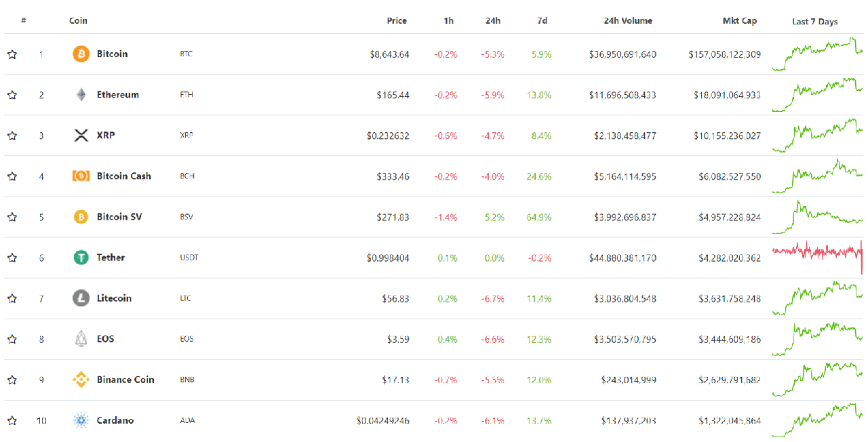The width and height of the screenshot is (868, 442).
Task: Mark Litecoin as favorite with star
Action: [x=12, y=298]
